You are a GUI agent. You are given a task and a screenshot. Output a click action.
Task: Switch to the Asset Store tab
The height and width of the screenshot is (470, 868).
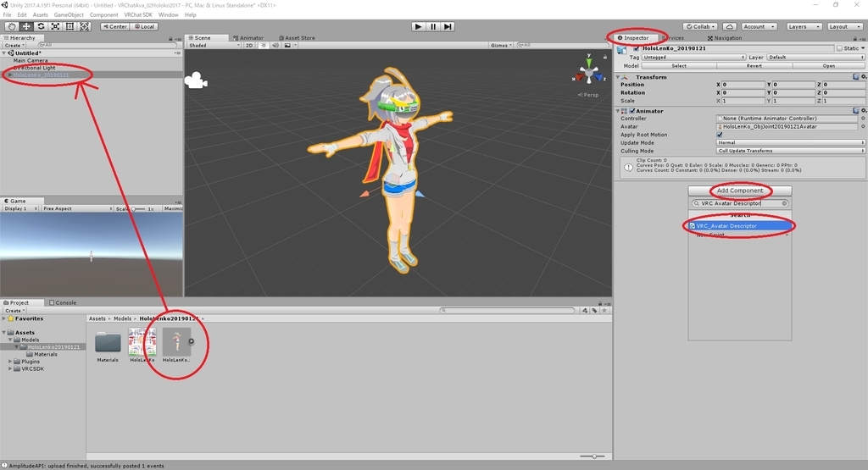(297, 38)
